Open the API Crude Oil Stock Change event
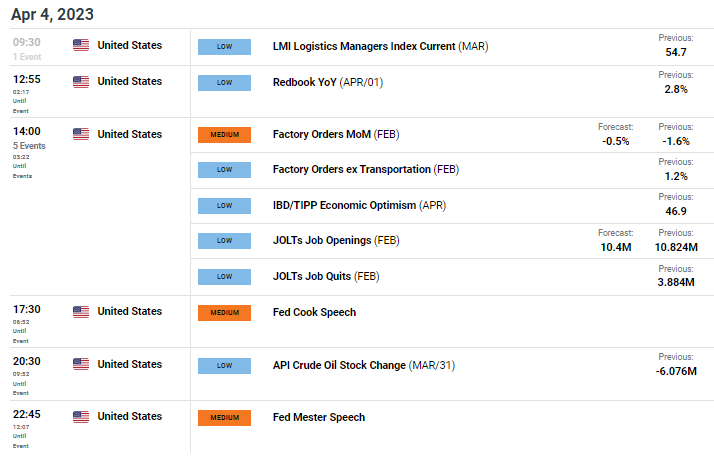The width and height of the screenshot is (714, 463). 364,365
